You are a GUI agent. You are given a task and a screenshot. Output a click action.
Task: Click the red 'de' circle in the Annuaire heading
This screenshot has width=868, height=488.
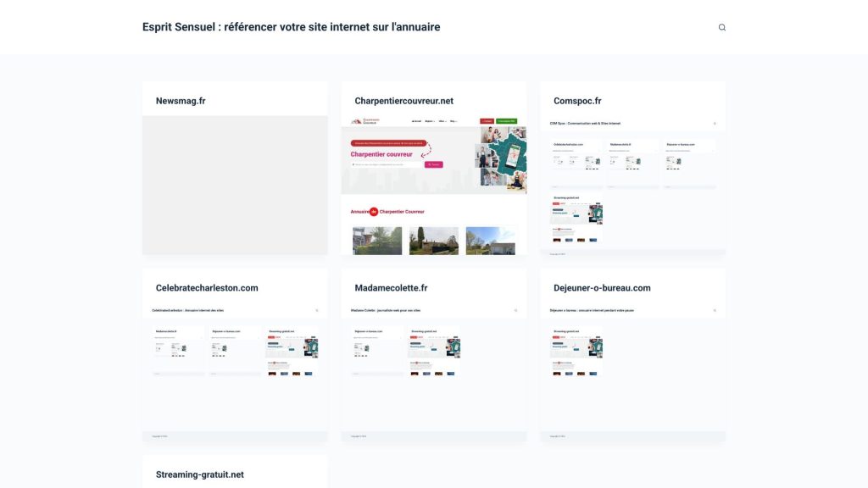373,212
